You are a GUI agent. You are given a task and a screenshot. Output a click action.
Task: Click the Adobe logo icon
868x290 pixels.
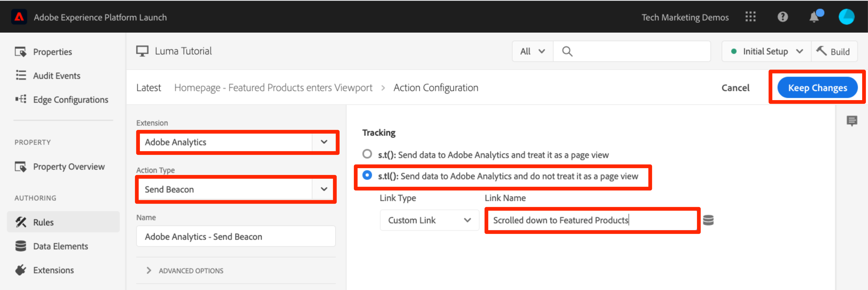point(19,17)
